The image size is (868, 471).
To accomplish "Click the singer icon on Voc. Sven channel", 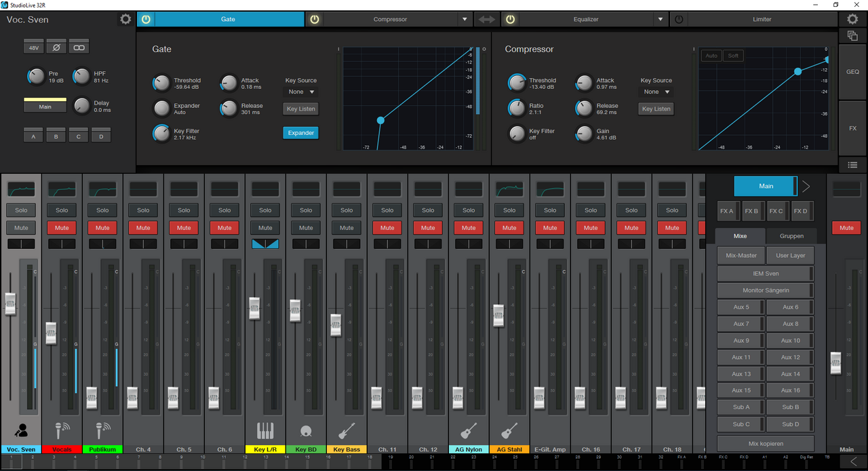I will pos(21,430).
